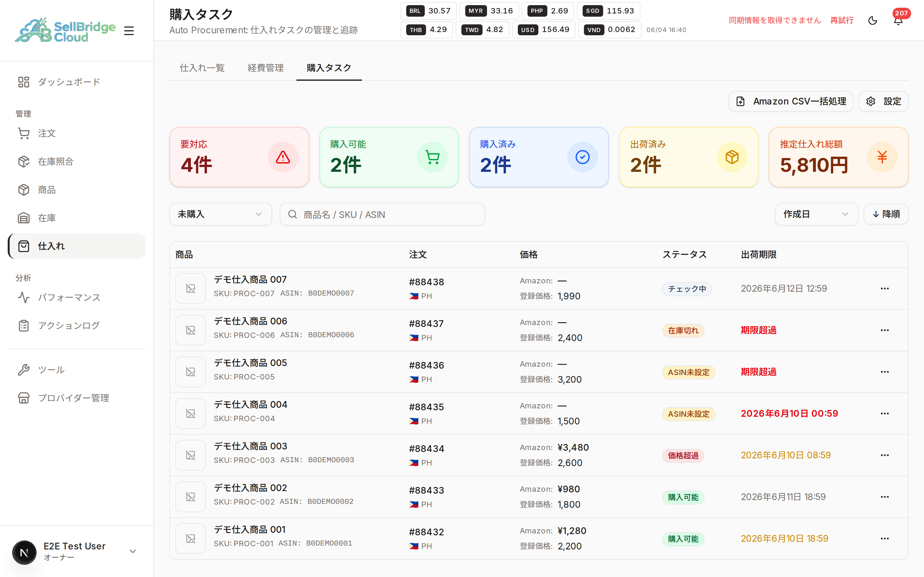
Task: Open notifications bell with 207 badge
Action: pos(898,21)
